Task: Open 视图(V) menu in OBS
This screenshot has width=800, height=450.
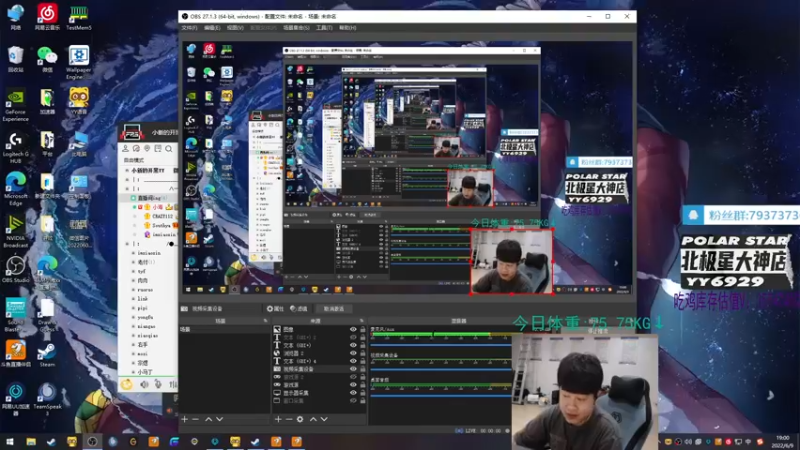Action: [235, 28]
